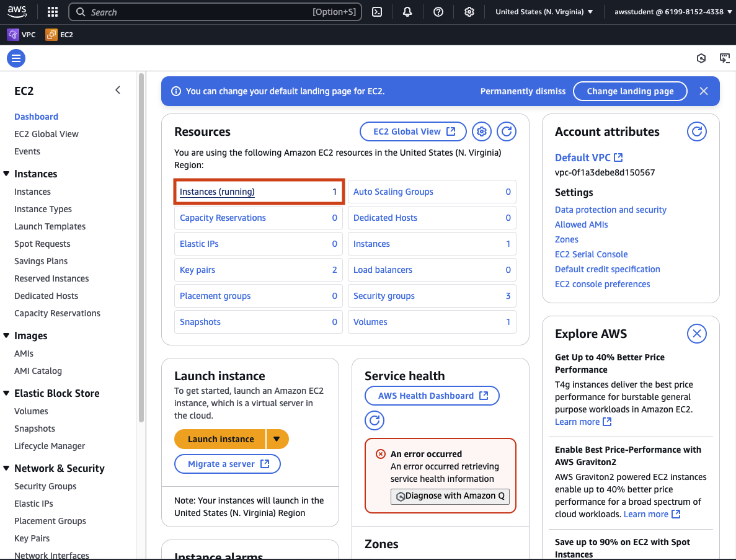Refresh the Resources panel
The width and height of the screenshot is (736, 560).
click(x=507, y=131)
